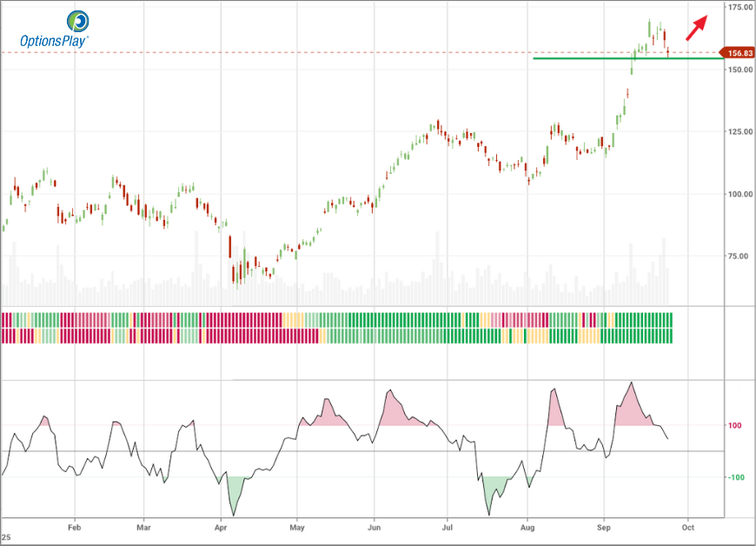This screenshot has width=756, height=546.
Task: Click the OptionsPlay logo
Action: point(54,30)
